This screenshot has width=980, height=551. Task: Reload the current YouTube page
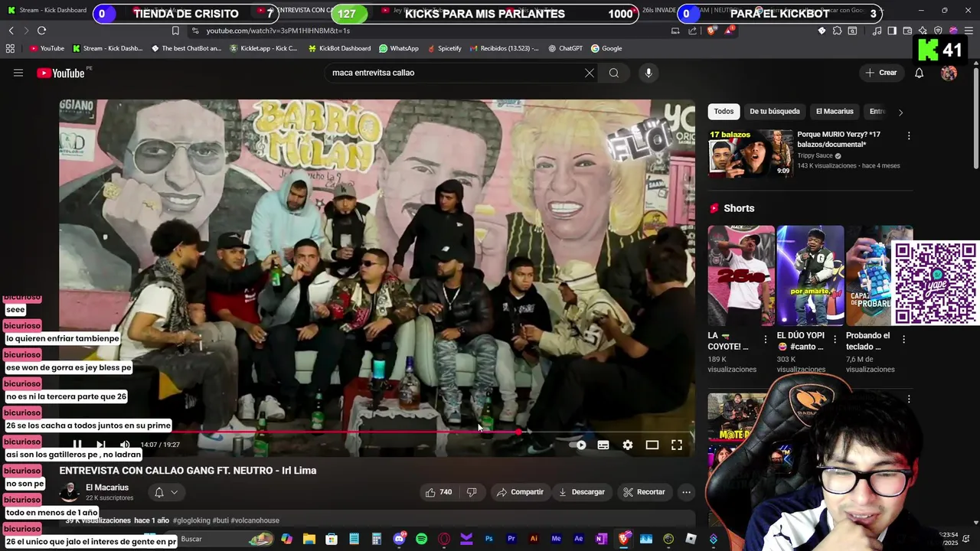coord(41,31)
